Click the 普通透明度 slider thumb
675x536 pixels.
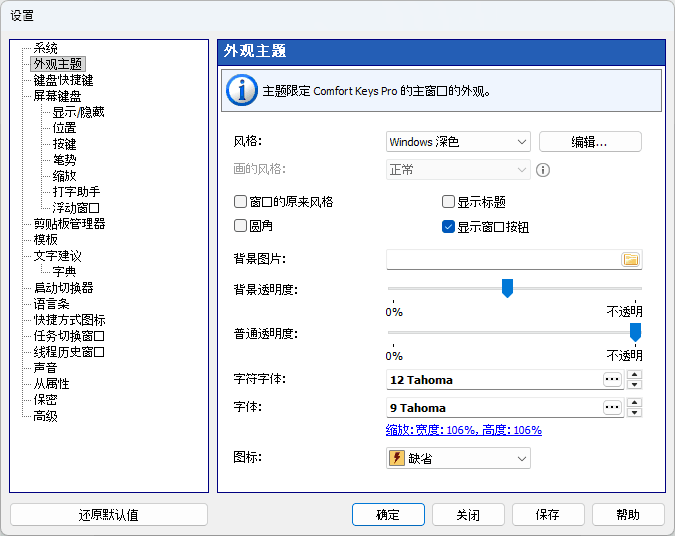(635, 332)
